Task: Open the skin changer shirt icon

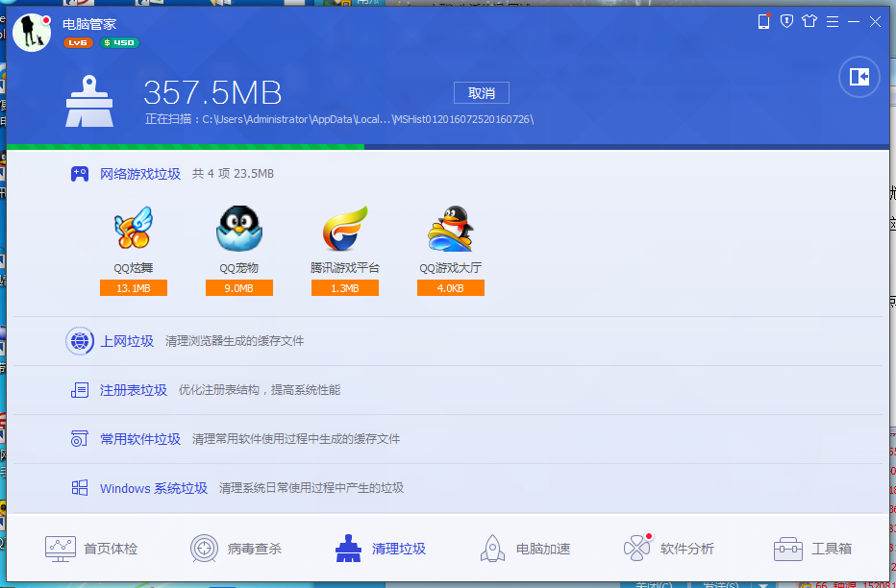Action: [x=809, y=22]
